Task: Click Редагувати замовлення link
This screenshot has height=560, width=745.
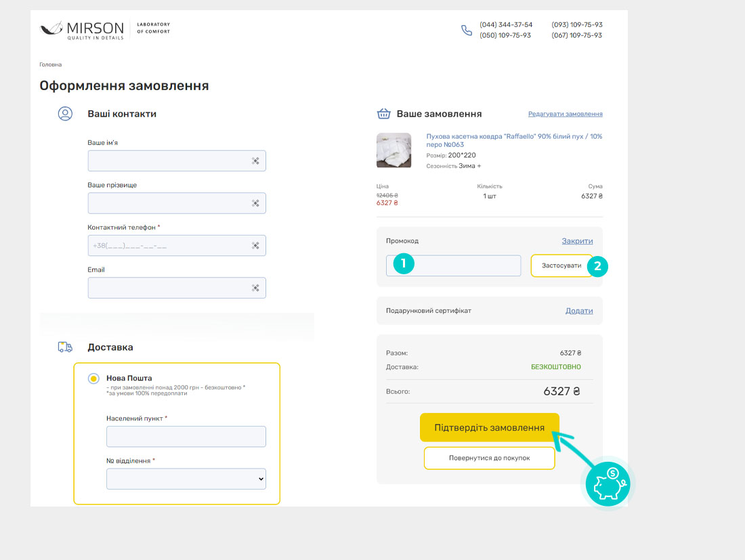Action: pos(565,114)
